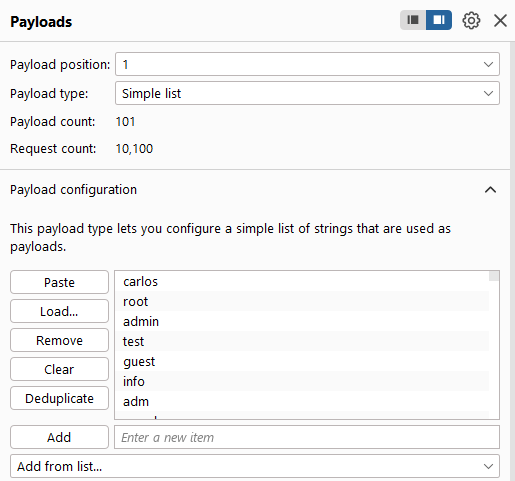Viewport: 515px width, 481px height.
Task: Click the payload list scrollbar thumb
Action: [494, 276]
